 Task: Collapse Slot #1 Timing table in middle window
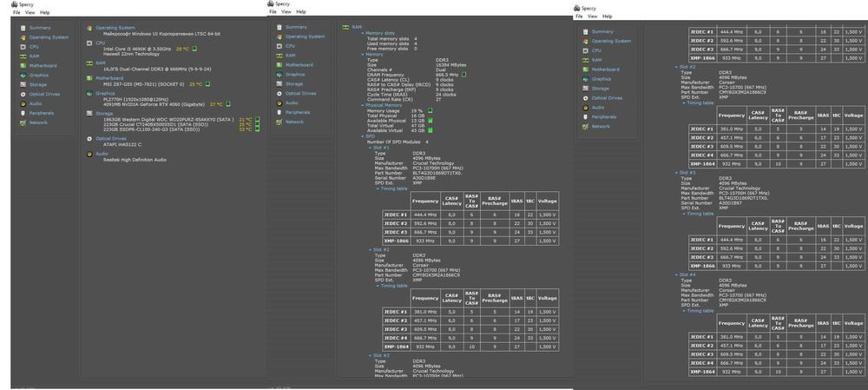tap(378, 188)
